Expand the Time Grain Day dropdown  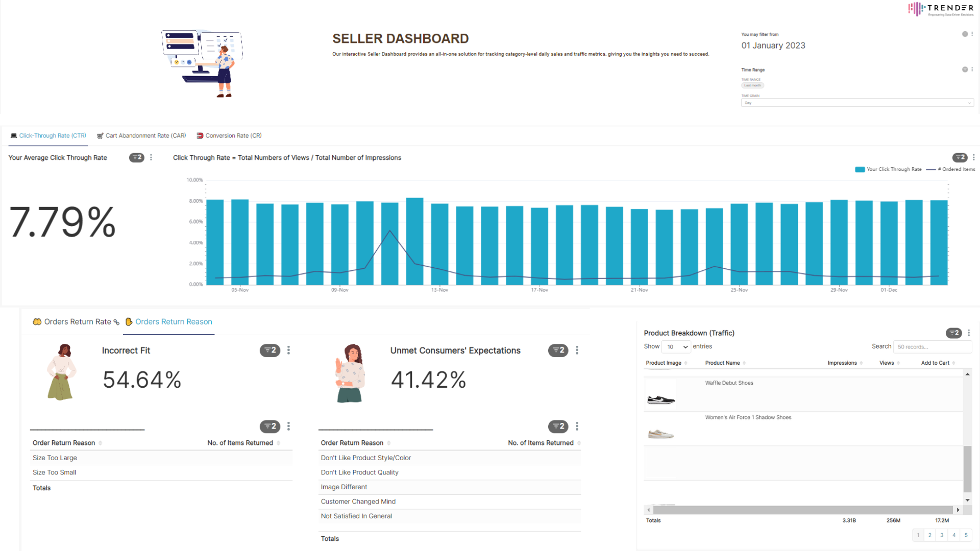click(x=857, y=103)
